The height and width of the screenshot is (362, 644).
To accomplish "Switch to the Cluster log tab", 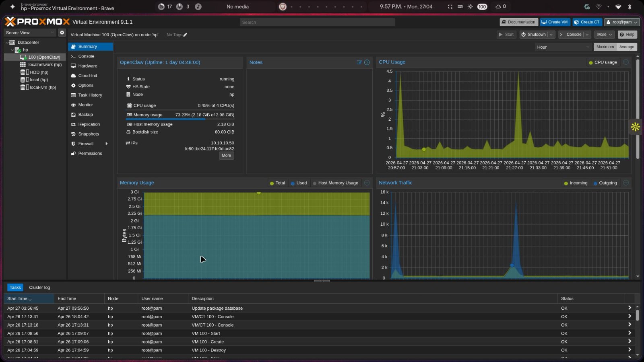I will (x=39, y=288).
